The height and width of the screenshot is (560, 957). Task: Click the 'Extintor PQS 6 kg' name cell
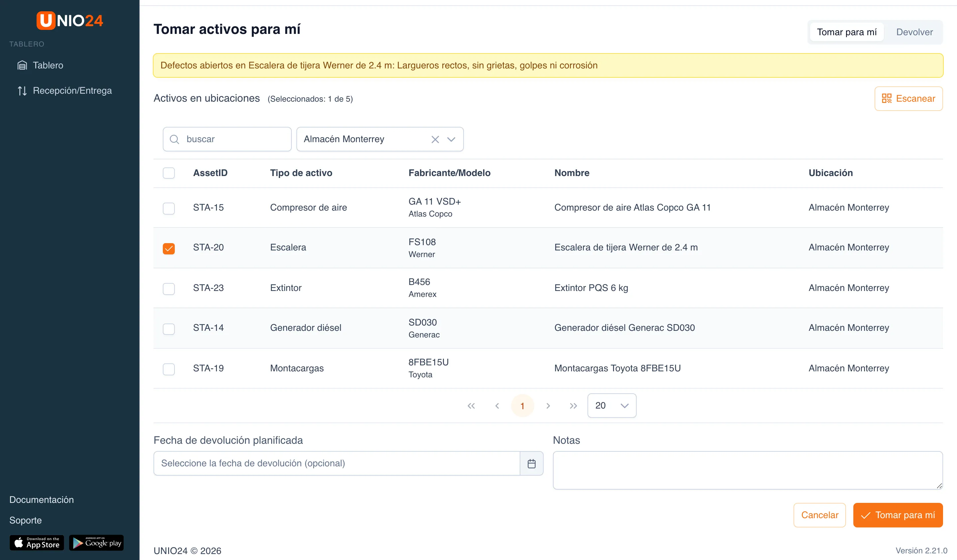coord(591,288)
